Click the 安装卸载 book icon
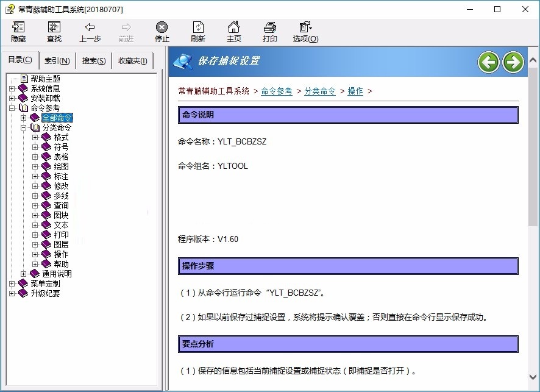The image size is (540, 392). [23, 98]
